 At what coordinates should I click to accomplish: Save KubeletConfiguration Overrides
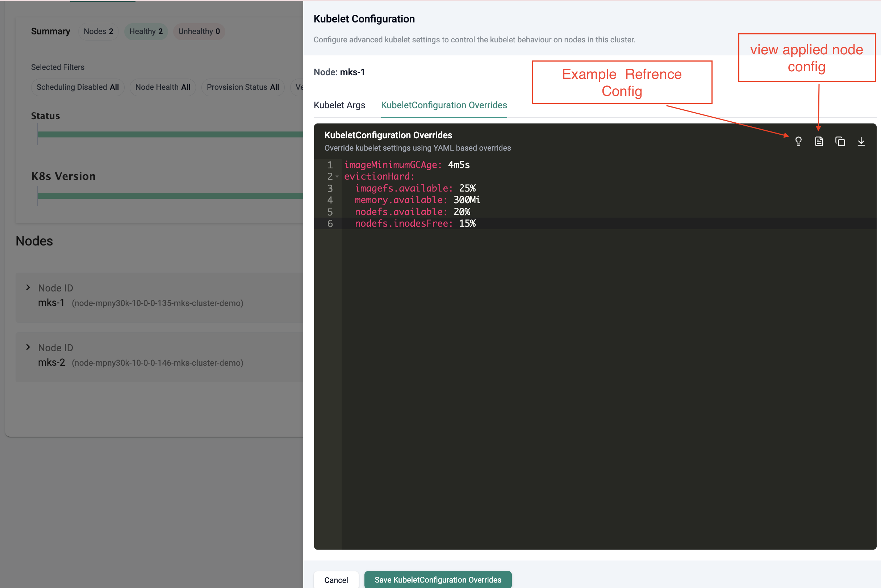point(438,580)
